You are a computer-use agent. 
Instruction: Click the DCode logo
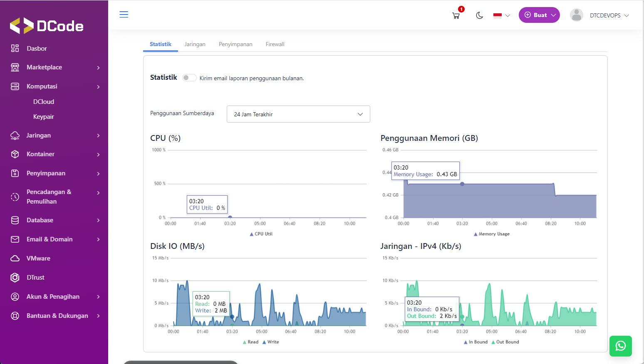click(x=47, y=26)
